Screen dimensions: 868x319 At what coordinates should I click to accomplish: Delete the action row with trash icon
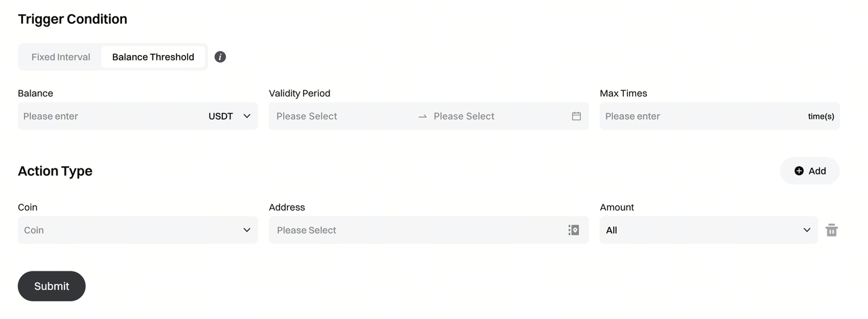click(x=831, y=230)
